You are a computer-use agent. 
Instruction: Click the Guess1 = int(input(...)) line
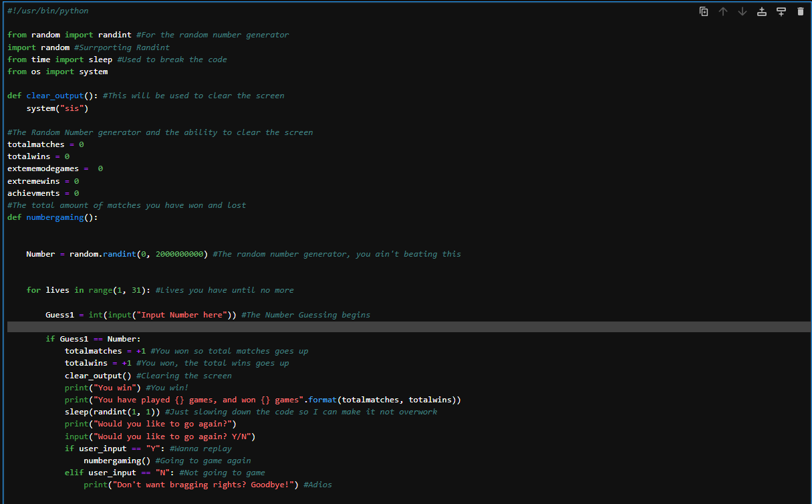coord(141,315)
